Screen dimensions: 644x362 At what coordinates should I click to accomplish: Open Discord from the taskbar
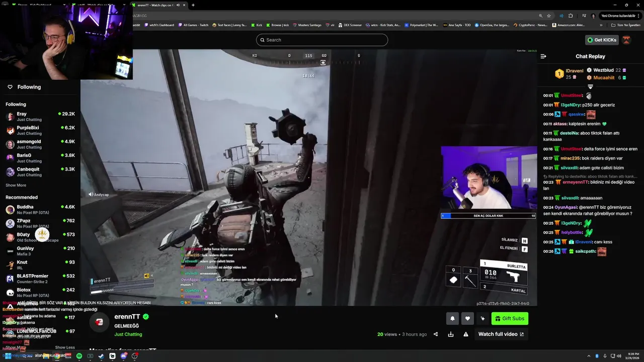pyautogui.click(x=123, y=356)
